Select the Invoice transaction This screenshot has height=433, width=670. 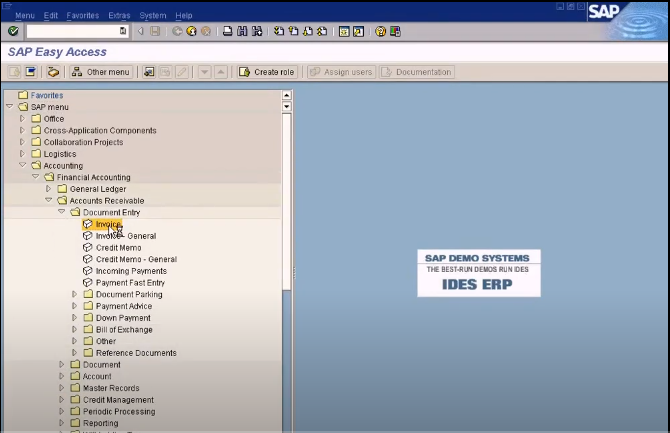tap(108, 224)
